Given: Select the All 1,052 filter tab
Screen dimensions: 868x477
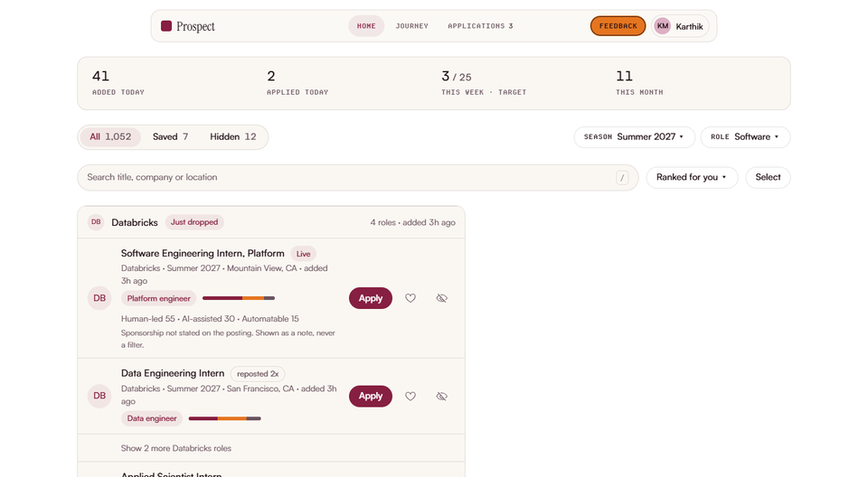Looking at the screenshot, I should (x=110, y=136).
